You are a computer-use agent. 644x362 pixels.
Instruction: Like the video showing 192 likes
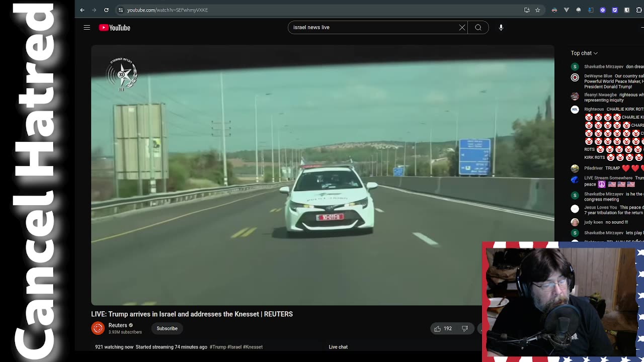point(443,328)
